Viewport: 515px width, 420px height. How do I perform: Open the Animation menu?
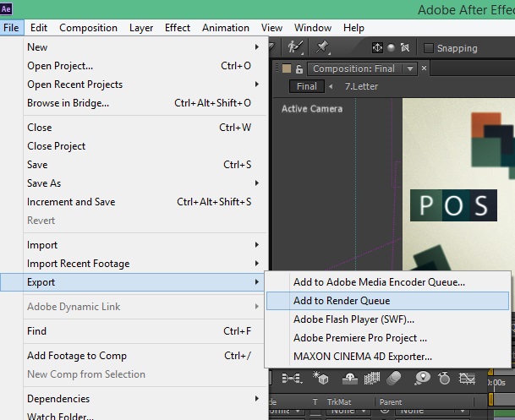click(x=226, y=28)
